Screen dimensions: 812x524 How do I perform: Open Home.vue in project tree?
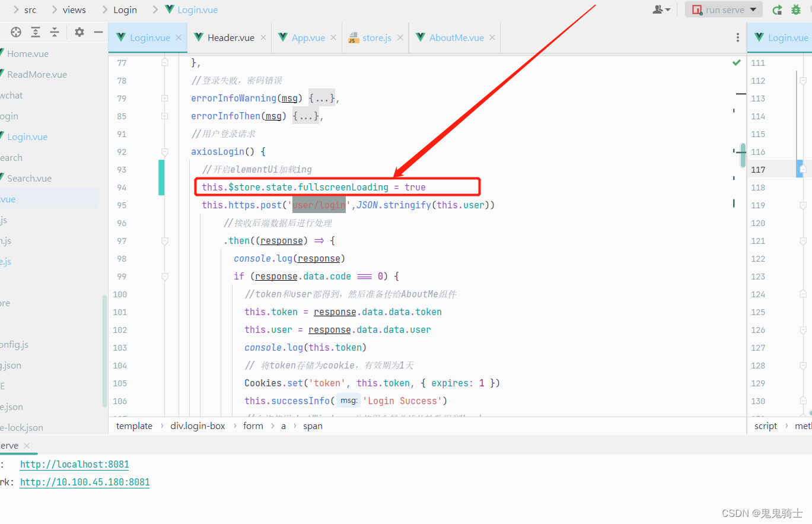[x=28, y=53]
